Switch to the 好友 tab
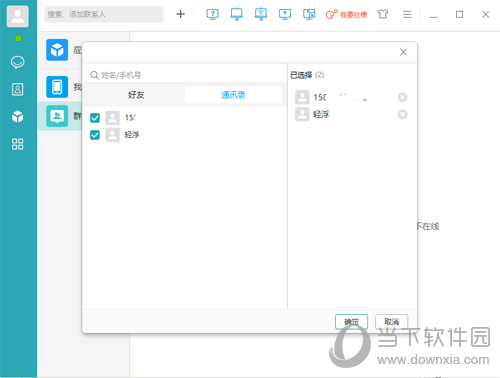 click(x=136, y=95)
